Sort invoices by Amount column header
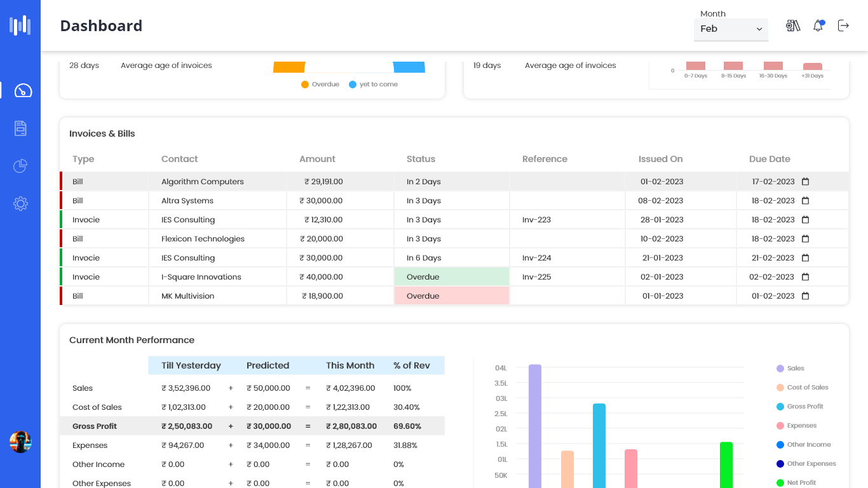 317,159
